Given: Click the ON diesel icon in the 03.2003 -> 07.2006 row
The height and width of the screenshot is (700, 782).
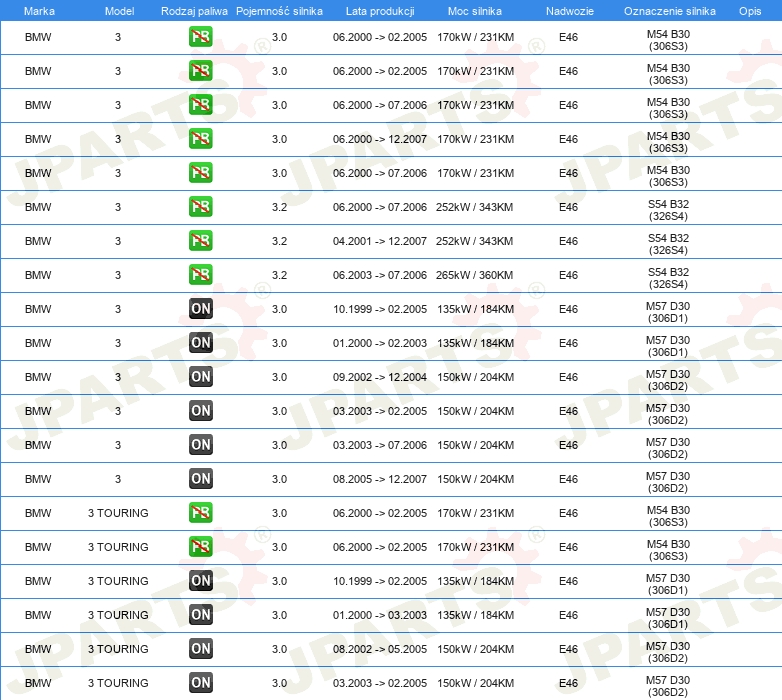Looking at the screenshot, I should point(200,444).
